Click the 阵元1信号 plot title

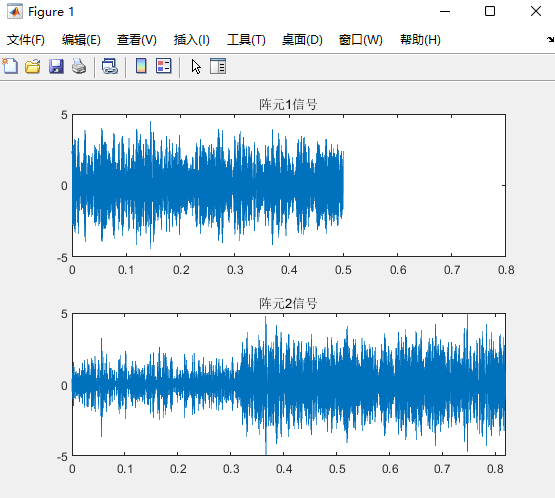point(288,104)
